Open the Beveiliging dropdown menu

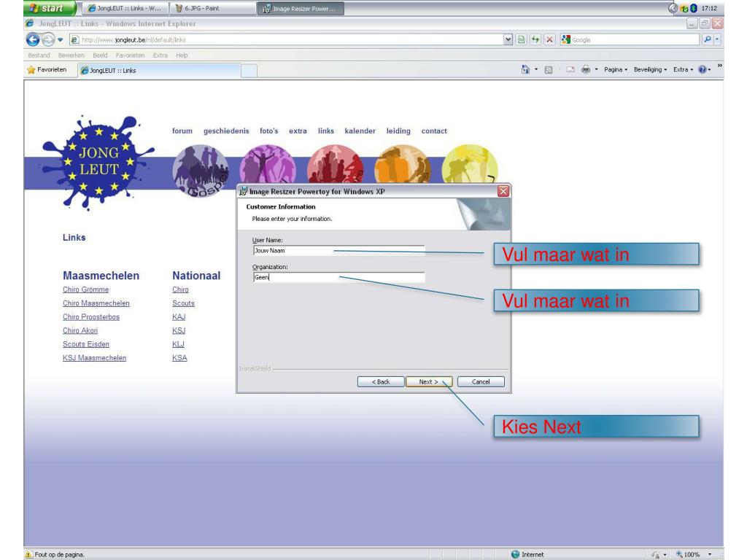tap(650, 69)
